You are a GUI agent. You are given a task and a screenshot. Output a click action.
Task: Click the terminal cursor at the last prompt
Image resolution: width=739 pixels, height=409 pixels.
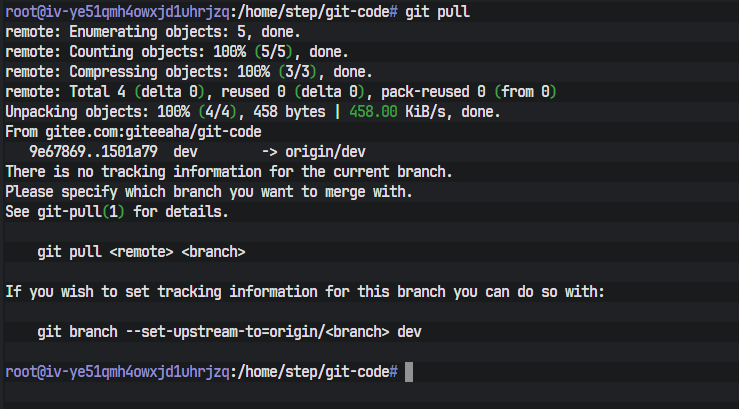pyautogui.click(x=409, y=372)
